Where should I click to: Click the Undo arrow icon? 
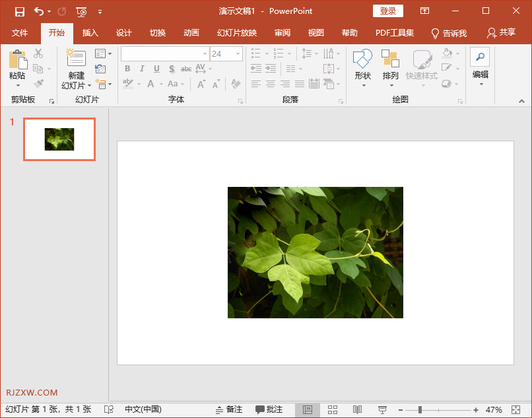(x=39, y=11)
